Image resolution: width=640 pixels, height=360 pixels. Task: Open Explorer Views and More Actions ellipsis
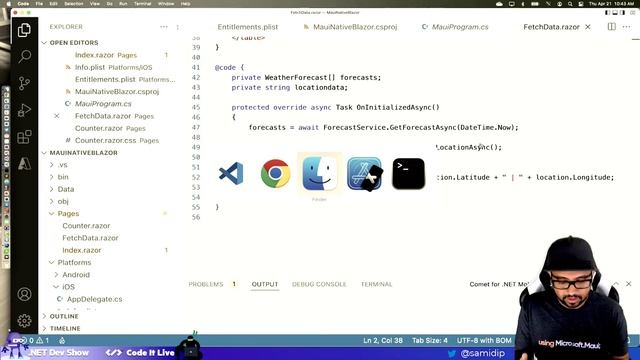[x=164, y=27]
